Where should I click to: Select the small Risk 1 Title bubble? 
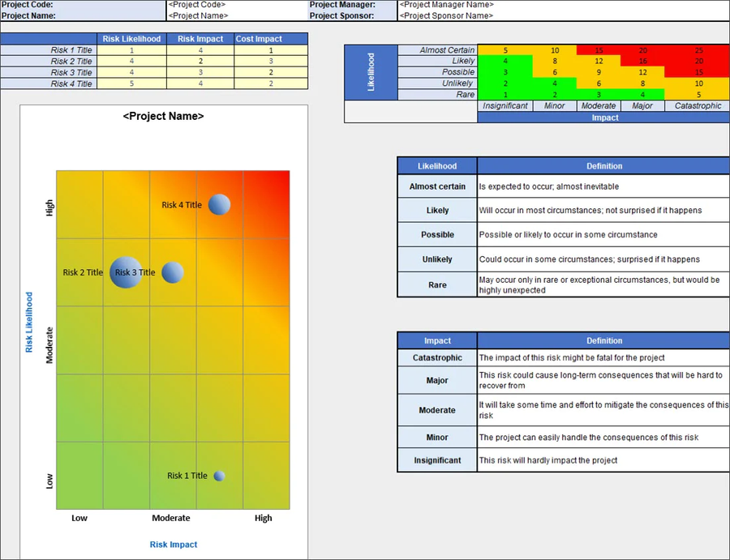(x=219, y=477)
